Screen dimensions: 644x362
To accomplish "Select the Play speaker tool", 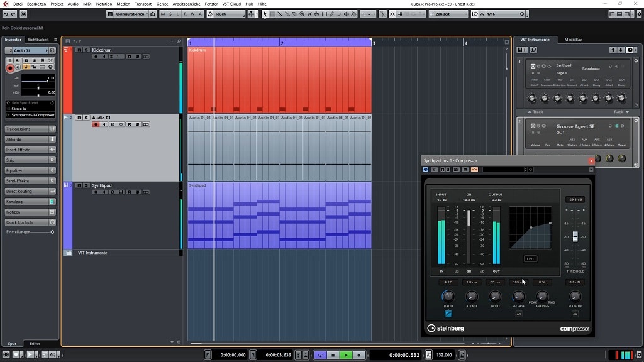I will (347, 14).
